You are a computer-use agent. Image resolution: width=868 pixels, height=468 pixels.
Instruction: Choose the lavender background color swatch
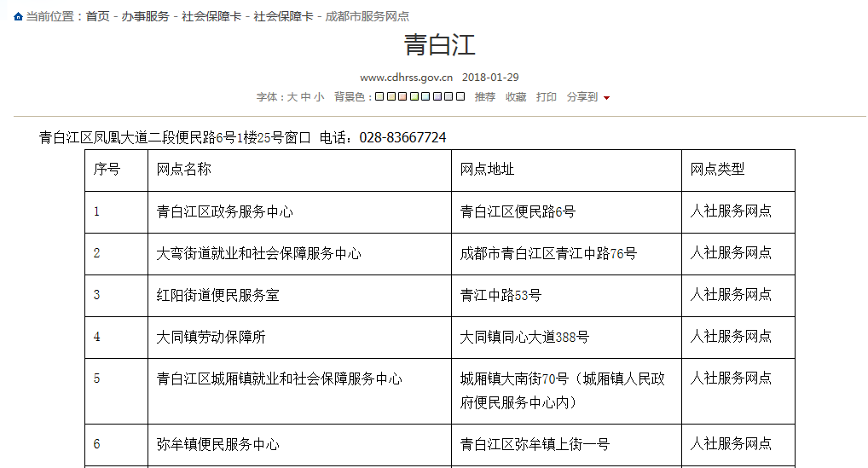[x=437, y=96]
